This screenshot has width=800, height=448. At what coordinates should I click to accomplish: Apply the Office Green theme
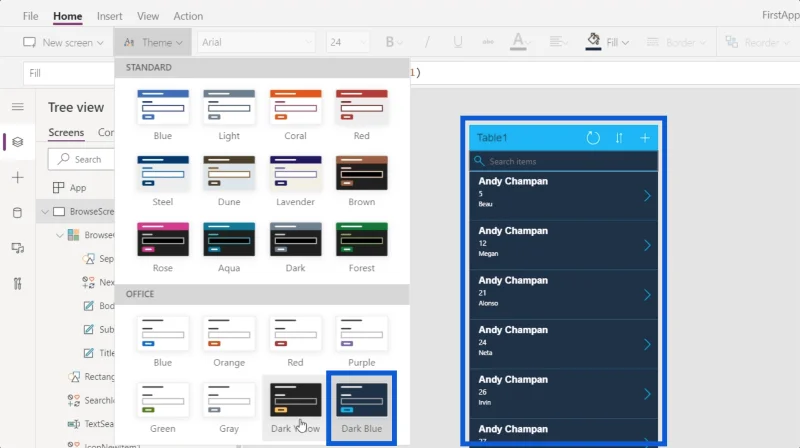[163, 408]
